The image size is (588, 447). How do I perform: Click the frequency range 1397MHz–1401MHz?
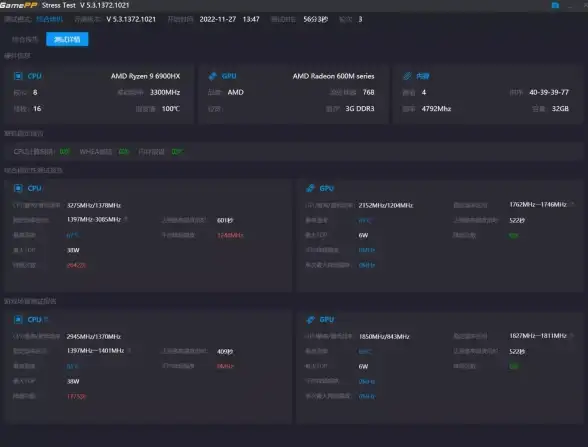pos(95,351)
